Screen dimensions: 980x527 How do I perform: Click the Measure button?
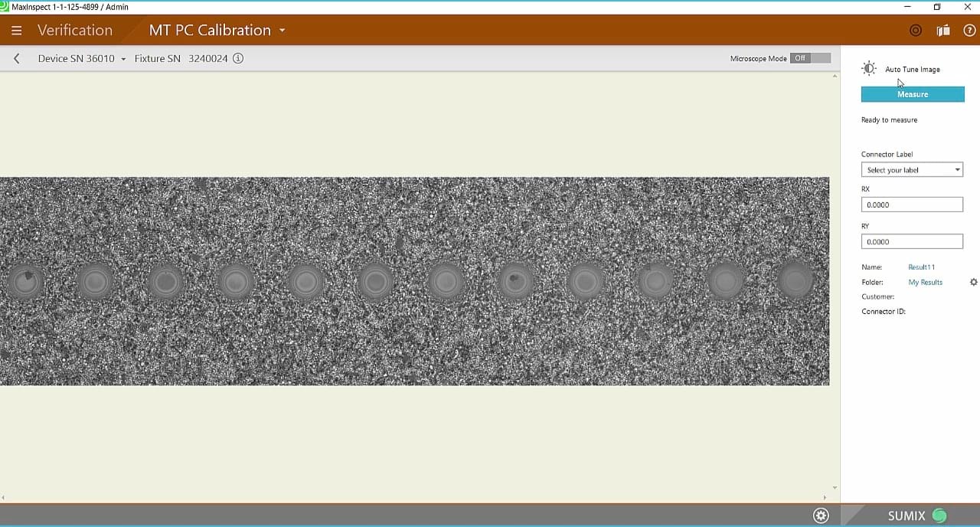click(913, 94)
